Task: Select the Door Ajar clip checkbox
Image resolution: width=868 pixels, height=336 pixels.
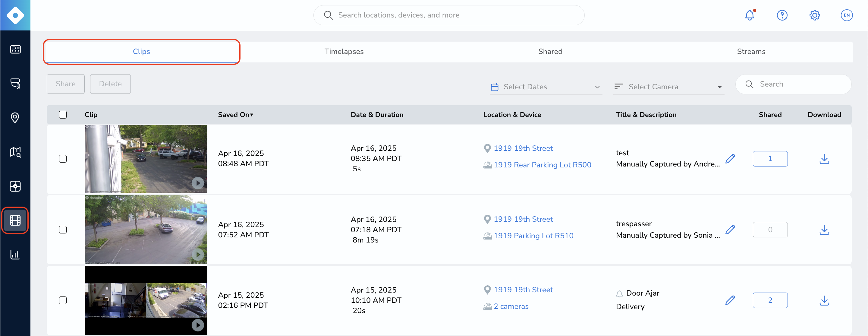Action: click(63, 300)
